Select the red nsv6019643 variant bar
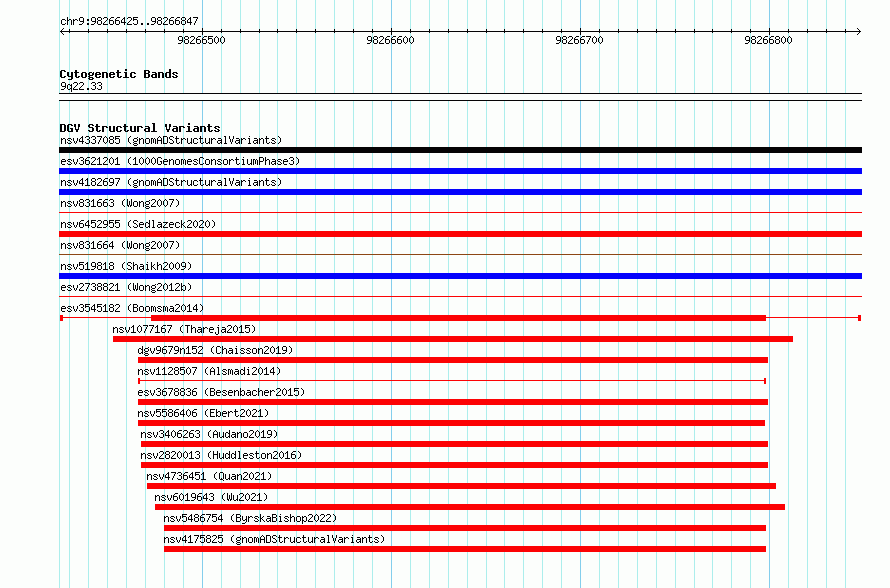 (x=470, y=507)
